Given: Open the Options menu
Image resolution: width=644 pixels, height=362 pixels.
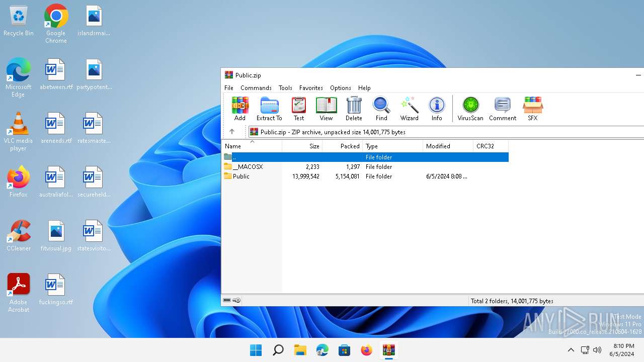Looking at the screenshot, I should point(341,87).
